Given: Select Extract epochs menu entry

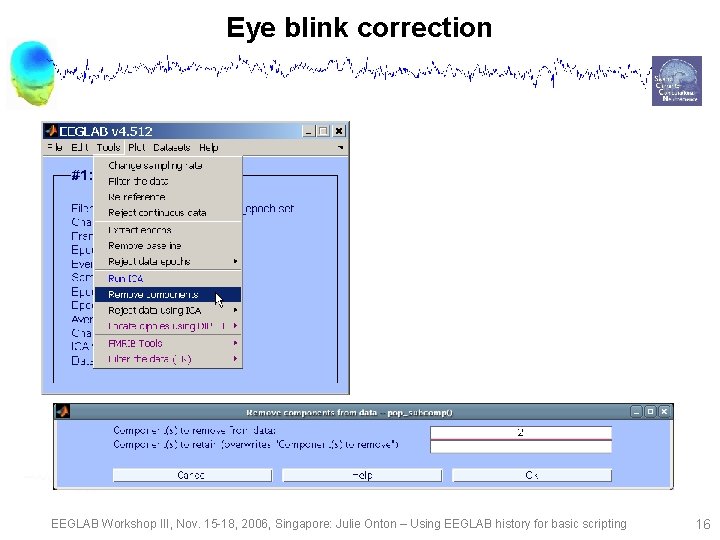Looking at the screenshot, I should (x=168, y=230).
